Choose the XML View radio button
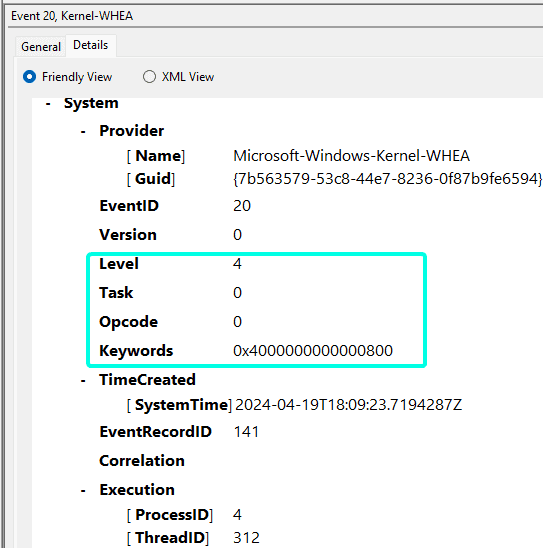 (x=149, y=77)
